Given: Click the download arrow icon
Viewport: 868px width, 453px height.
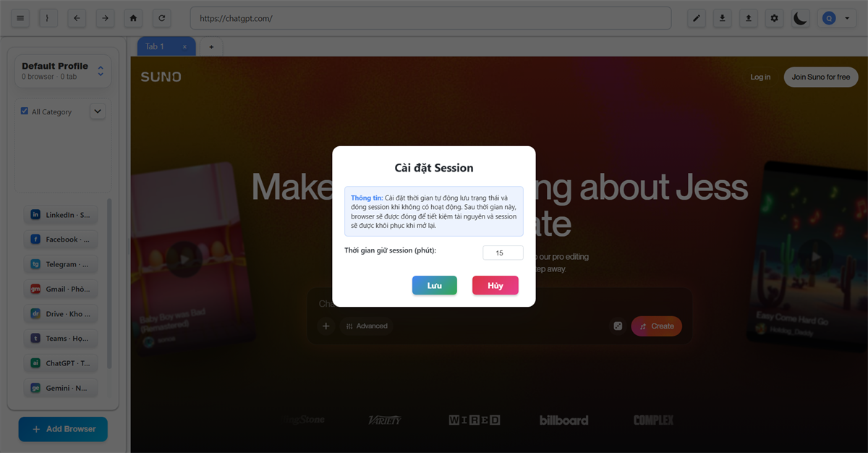Looking at the screenshot, I should click(723, 18).
